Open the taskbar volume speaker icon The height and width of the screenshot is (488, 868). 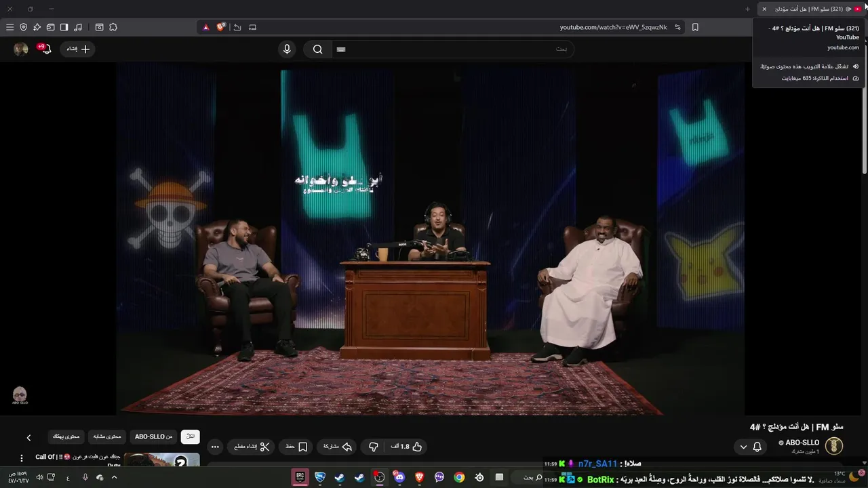pos(39,477)
